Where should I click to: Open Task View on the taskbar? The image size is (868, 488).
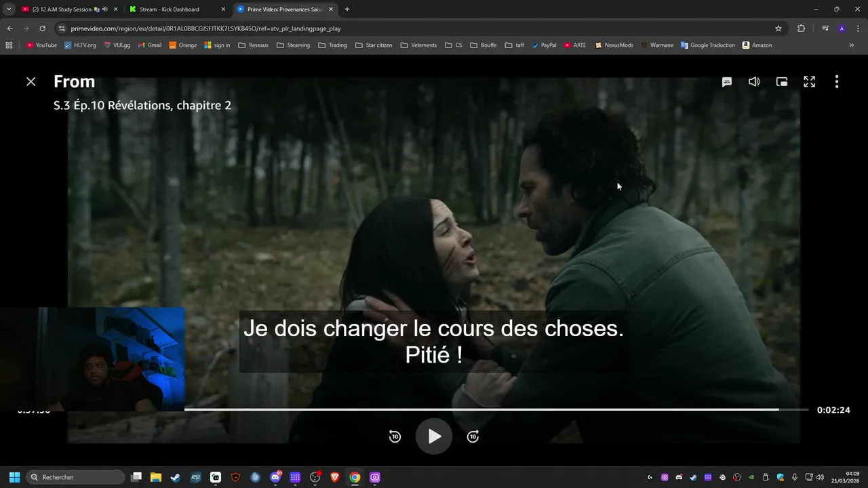coord(136,477)
